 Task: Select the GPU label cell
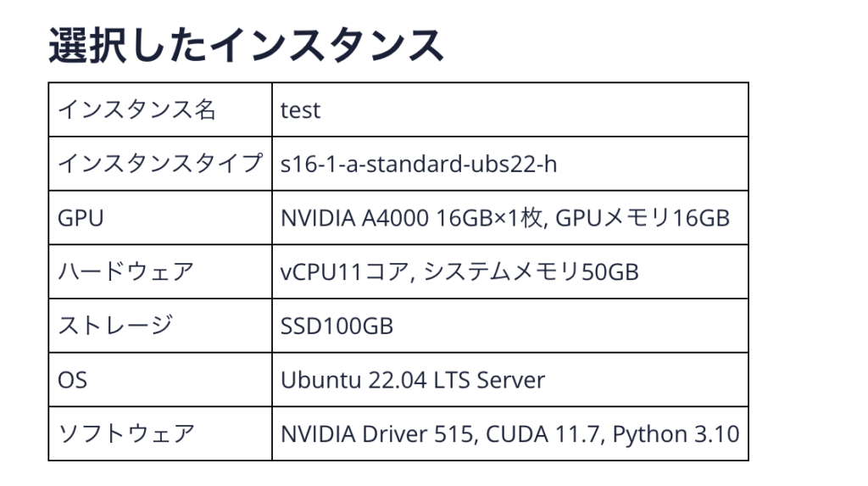tap(81, 218)
